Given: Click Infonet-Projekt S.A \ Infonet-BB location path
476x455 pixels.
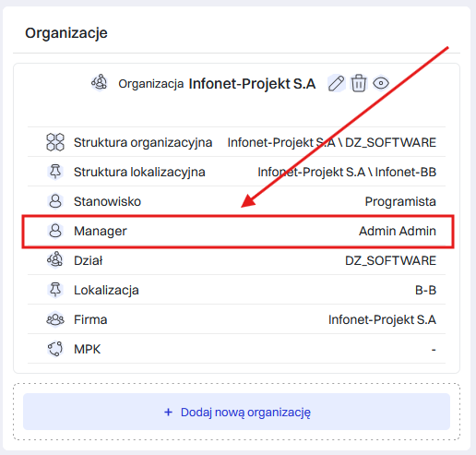Looking at the screenshot, I should (x=347, y=172).
